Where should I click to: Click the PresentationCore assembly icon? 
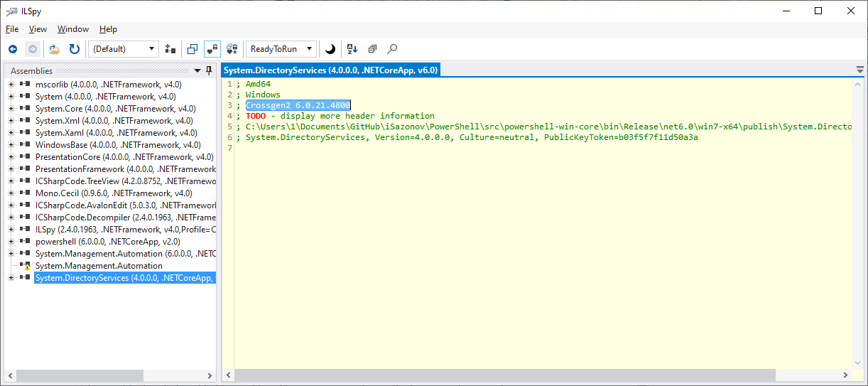point(25,157)
